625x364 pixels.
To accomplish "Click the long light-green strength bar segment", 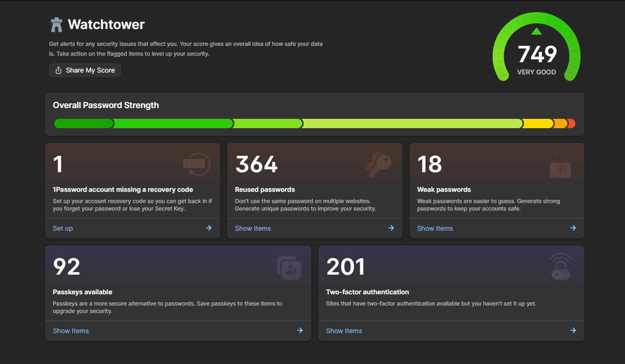I will 413,124.
